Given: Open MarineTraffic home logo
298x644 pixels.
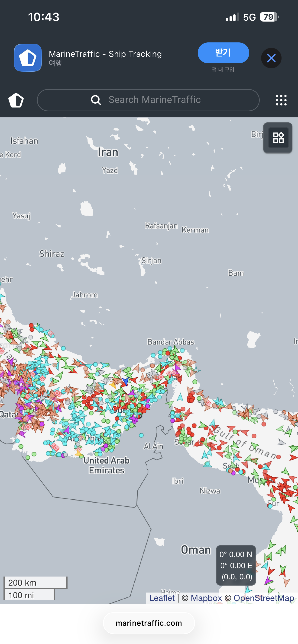Looking at the screenshot, I should [x=16, y=100].
